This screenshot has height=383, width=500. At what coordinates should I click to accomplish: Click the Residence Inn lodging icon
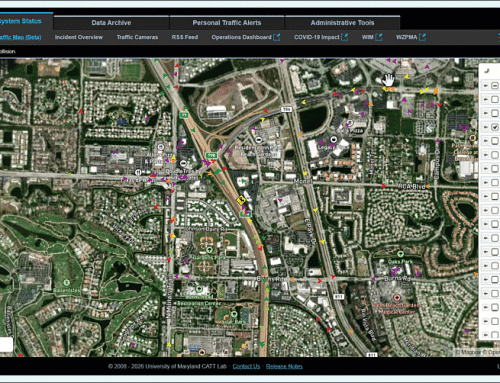pos(258,140)
